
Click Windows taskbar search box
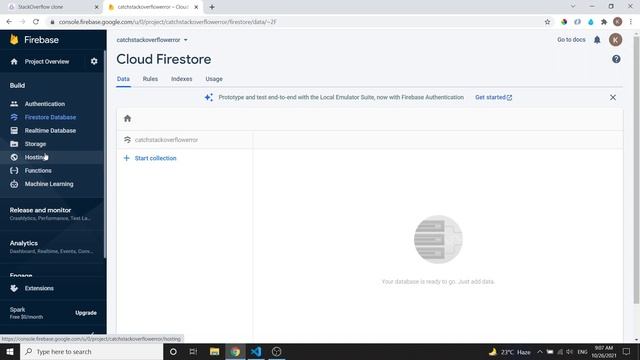pos(91,351)
